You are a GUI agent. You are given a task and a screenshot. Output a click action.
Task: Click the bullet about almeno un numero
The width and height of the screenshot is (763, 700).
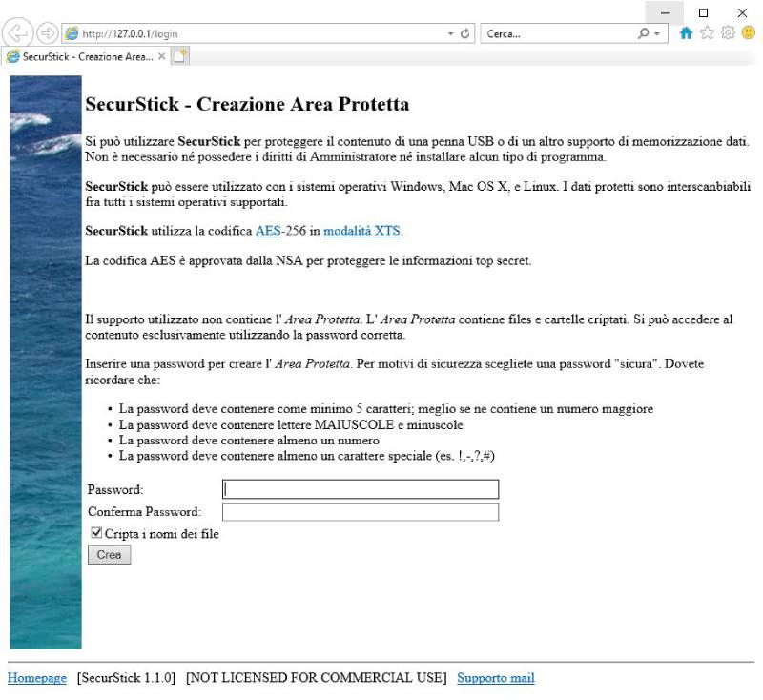click(x=249, y=441)
